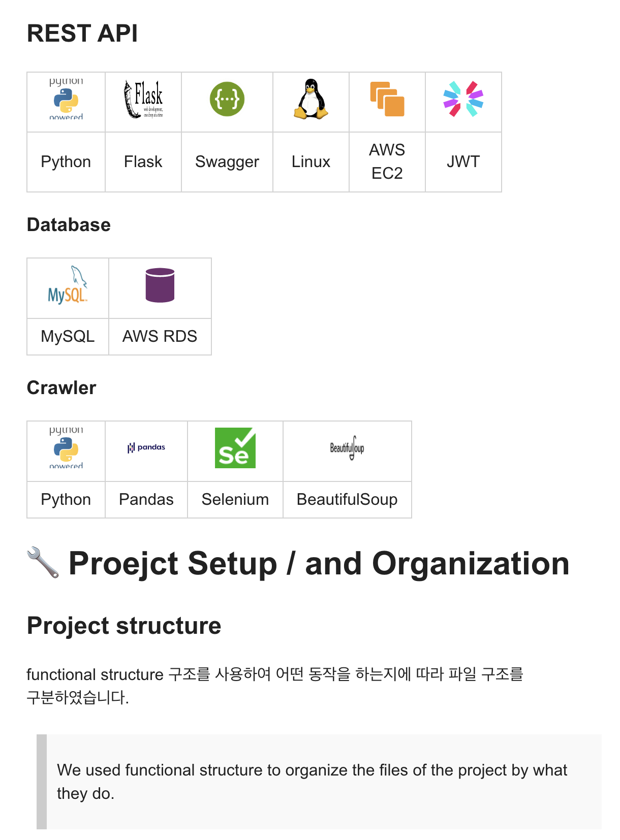Select the 'AWS RDS' table cell label
Screen dimensions: 620x840
click(x=160, y=337)
